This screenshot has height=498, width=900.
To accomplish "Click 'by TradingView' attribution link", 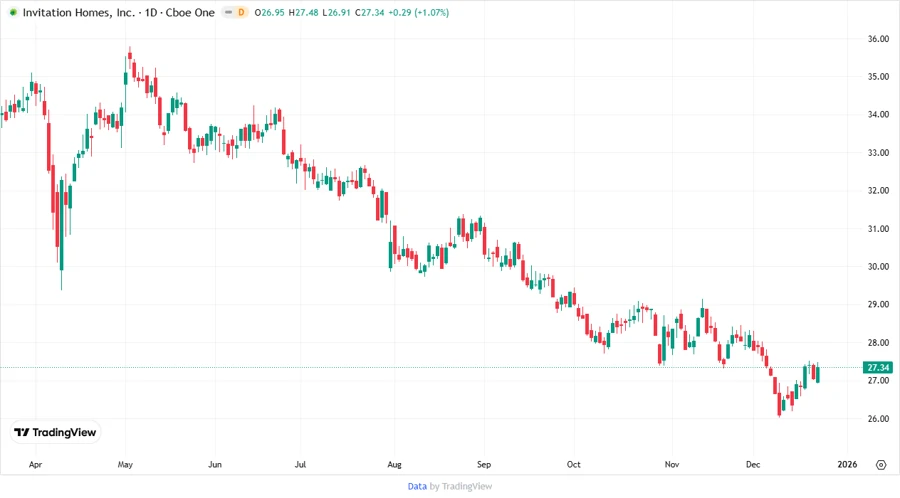I will pos(461,486).
